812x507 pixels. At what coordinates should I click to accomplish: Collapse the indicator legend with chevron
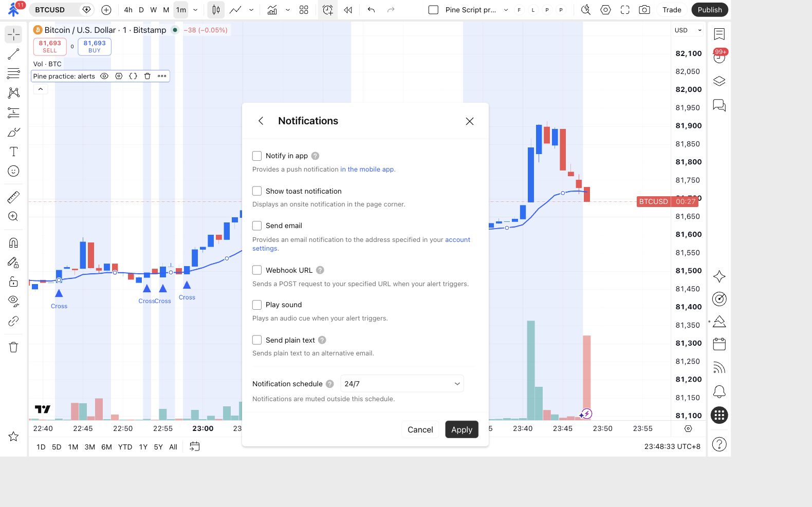[41, 89]
